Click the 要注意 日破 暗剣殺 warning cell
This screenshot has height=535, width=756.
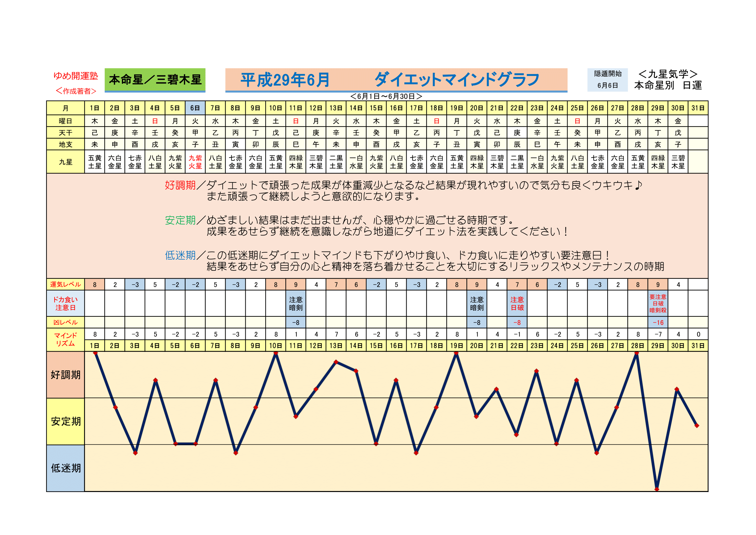pos(657,303)
